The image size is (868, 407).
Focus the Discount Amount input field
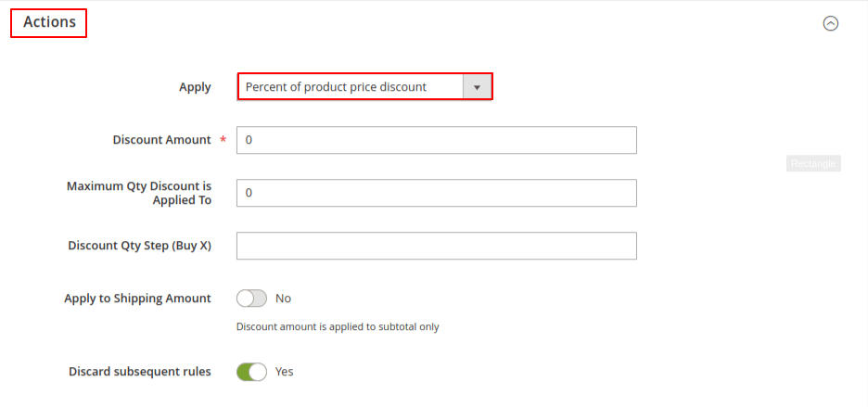pyautogui.click(x=437, y=140)
